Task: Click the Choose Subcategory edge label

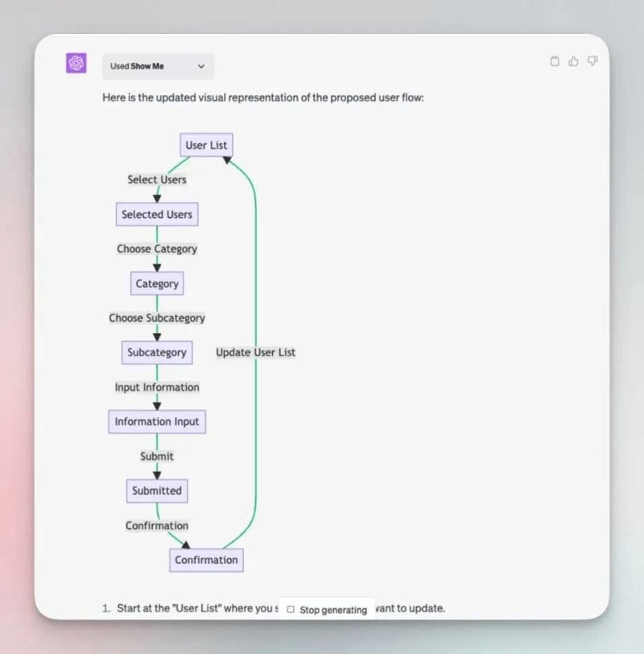Action: click(x=157, y=318)
